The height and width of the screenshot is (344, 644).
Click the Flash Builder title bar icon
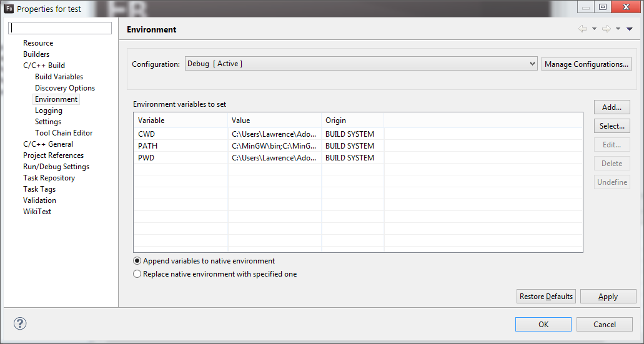click(x=9, y=9)
